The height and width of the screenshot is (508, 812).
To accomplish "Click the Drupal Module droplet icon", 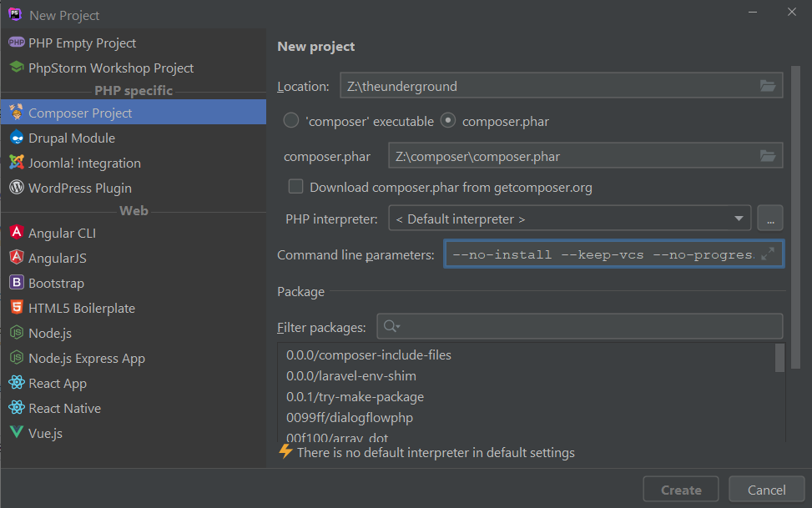I will (17, 138).
